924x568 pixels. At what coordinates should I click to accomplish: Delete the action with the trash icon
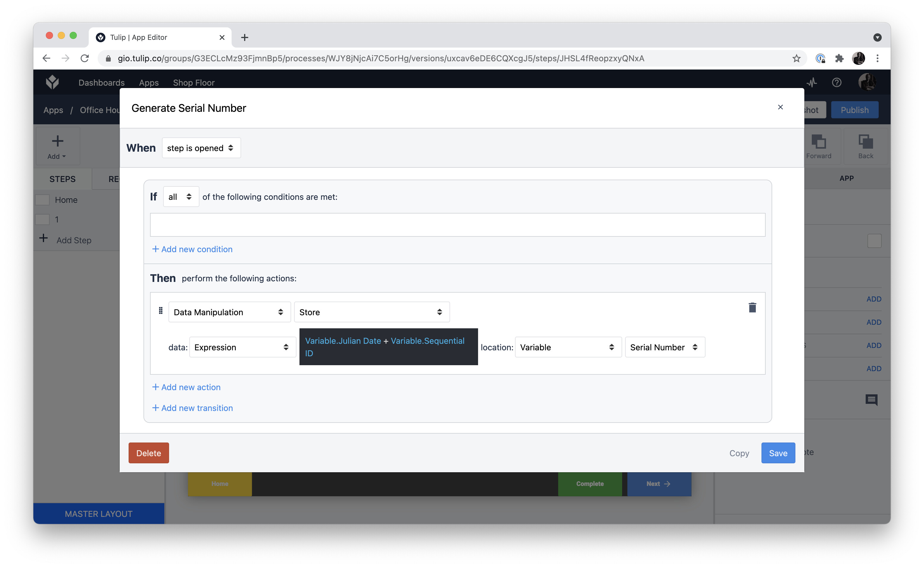coord(752,308)
